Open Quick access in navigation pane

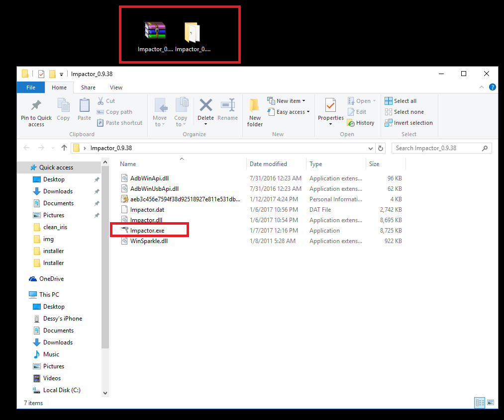coord(56,168)
